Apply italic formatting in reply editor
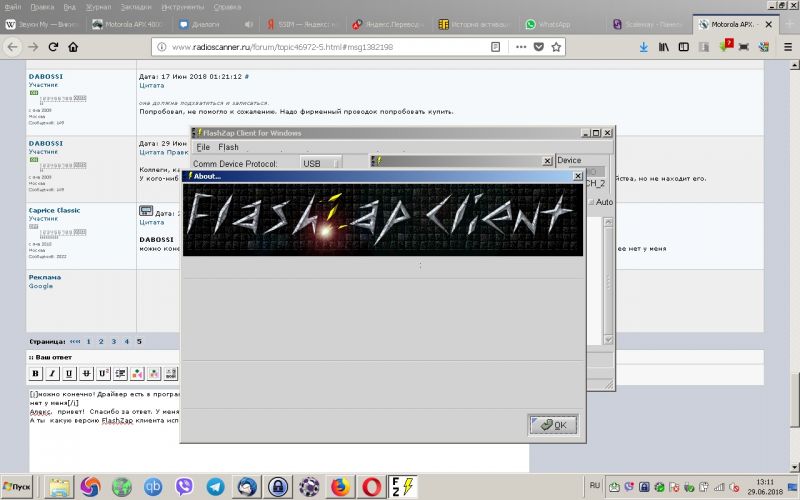 click(x=52, y=373)
